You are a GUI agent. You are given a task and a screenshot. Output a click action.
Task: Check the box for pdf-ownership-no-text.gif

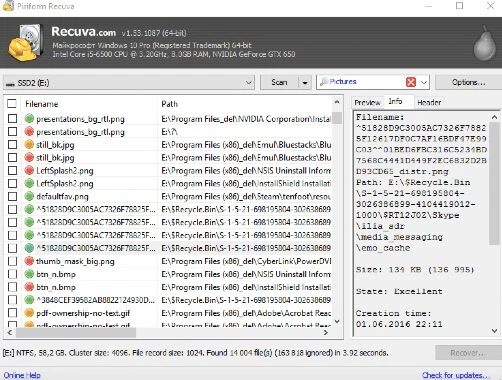[x=12, y=313]
